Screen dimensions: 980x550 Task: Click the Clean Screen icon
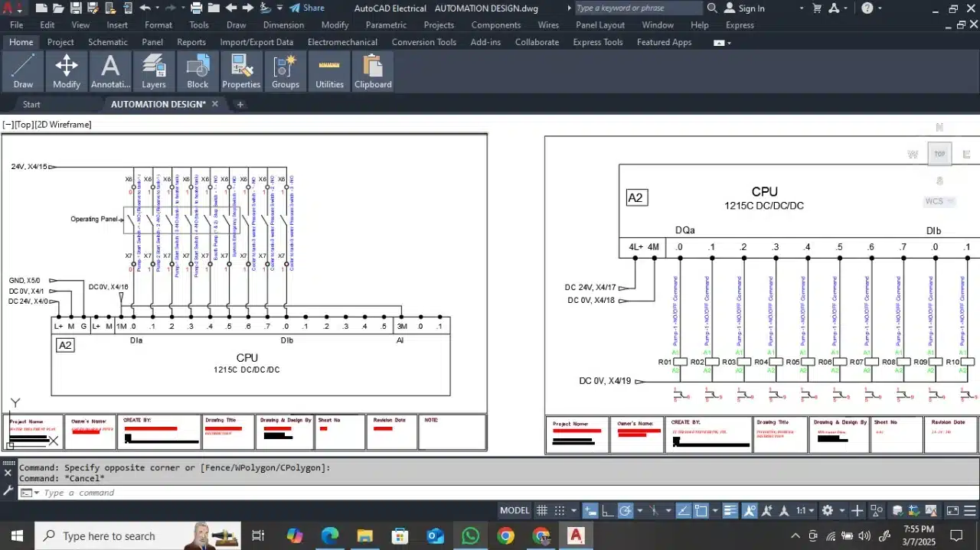tap(952, 510)
